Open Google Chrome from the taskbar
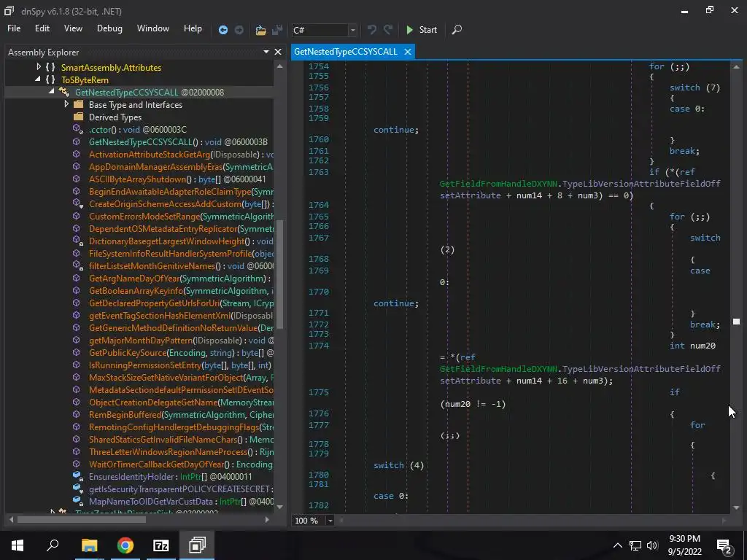 125,545
